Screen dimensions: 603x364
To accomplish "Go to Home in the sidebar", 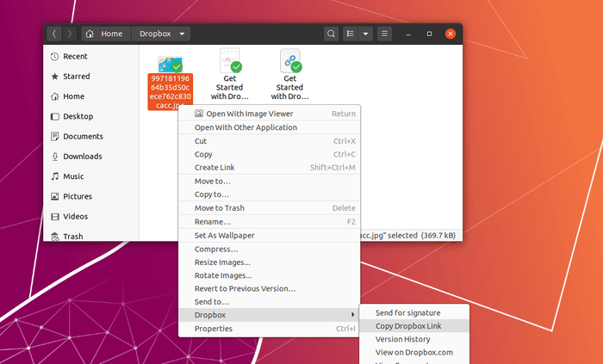I will pos(91,96).
